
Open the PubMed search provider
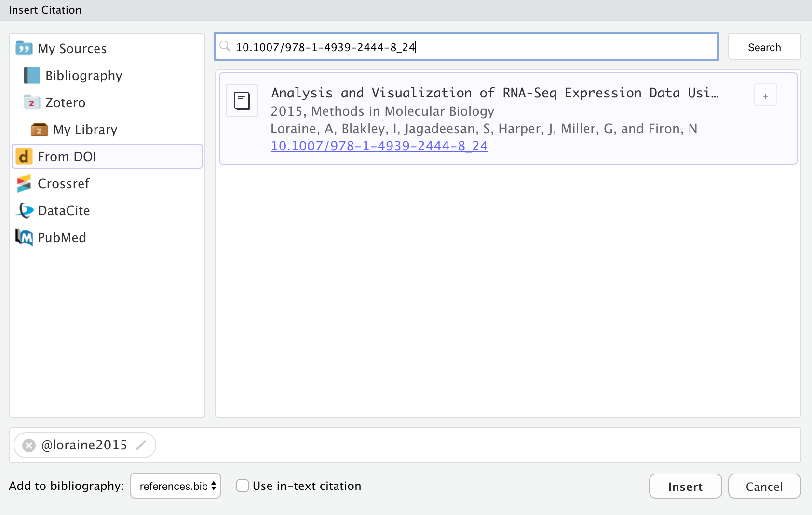(61, 237)
